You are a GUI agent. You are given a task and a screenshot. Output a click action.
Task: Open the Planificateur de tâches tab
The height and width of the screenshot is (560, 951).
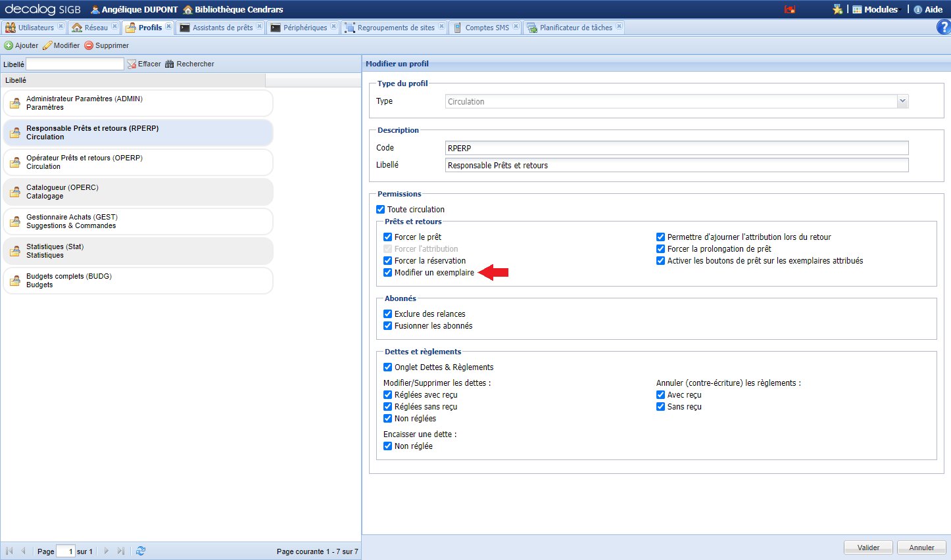(575, 28)
